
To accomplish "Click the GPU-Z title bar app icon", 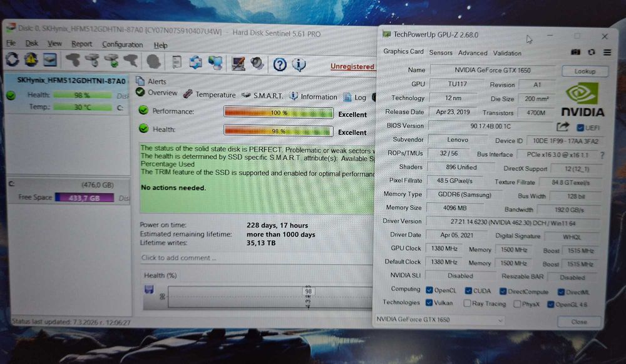I will 386,34.
